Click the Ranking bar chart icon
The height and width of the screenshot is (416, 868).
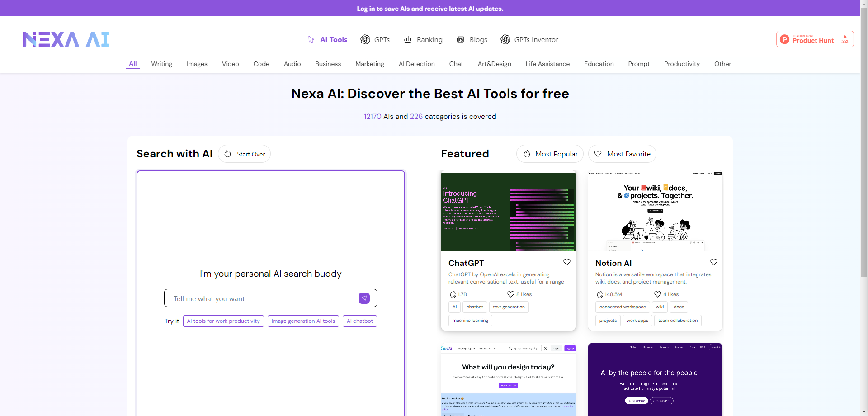point(407,39)
